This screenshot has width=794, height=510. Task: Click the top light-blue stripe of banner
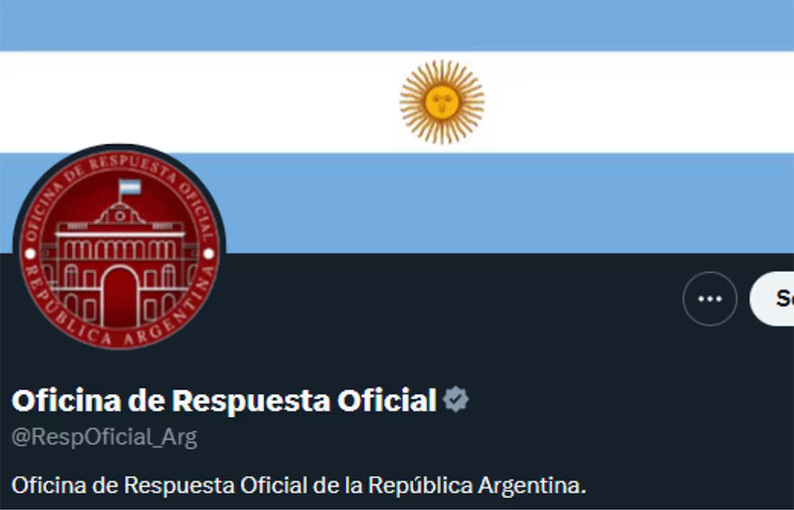point(397,25)
